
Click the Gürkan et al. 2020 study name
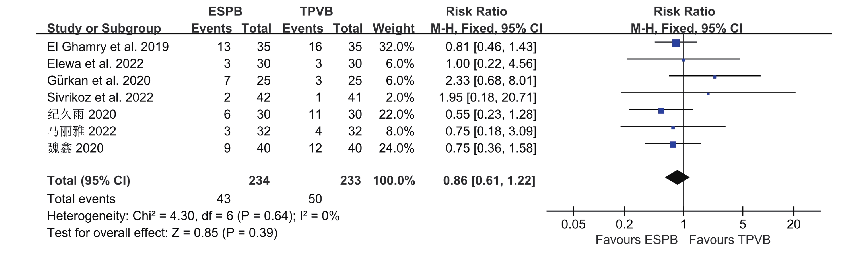(99, 80)
